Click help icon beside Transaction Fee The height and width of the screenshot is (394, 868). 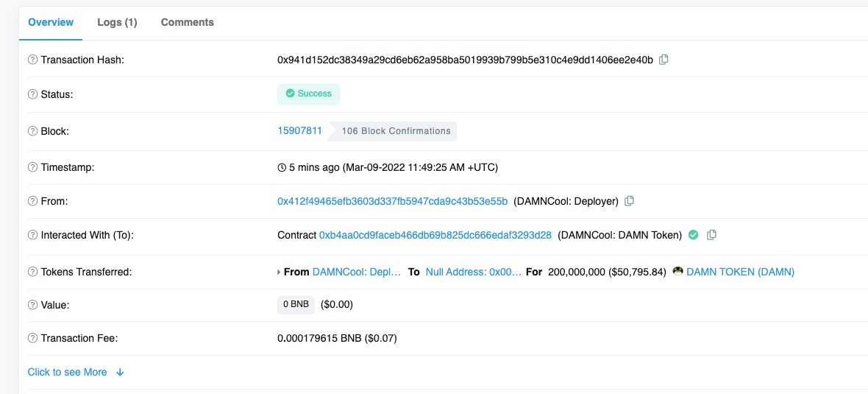click(x=32, y=338)
